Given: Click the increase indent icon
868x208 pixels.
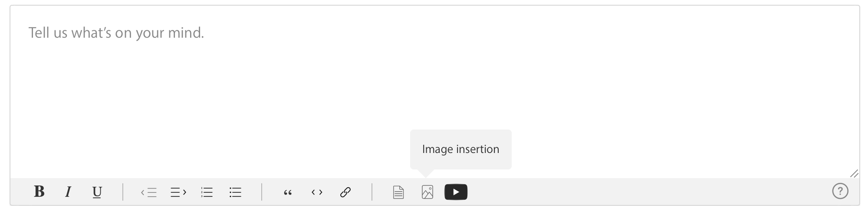Looking at the screenshot, I should tap(178, 192).
